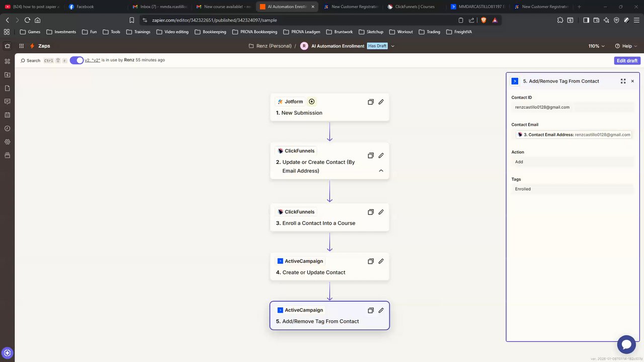Image resolution: width=644 pixels, height=362 pixels.
Task: Collapse the Update or Create Contact step chevron
Action: 381,170
